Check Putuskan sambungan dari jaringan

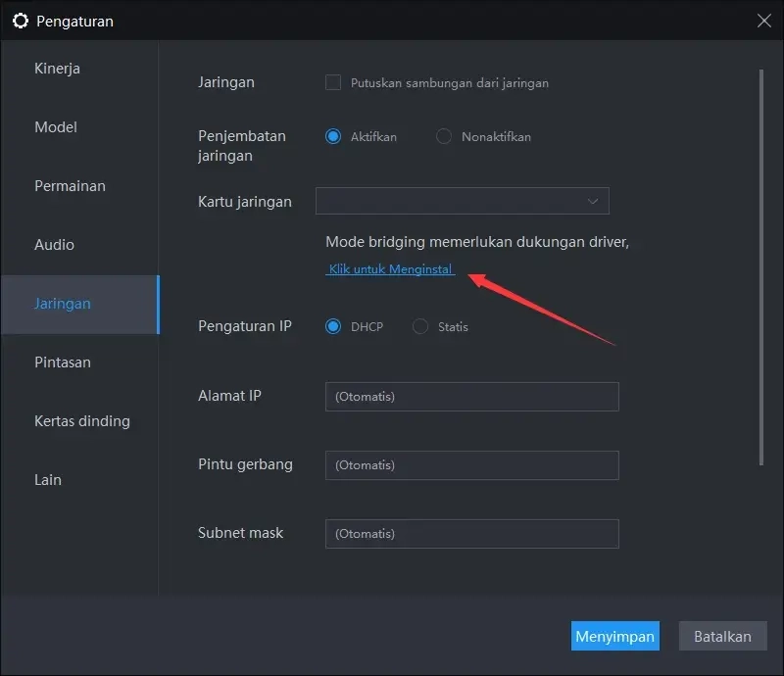point(333,83)
